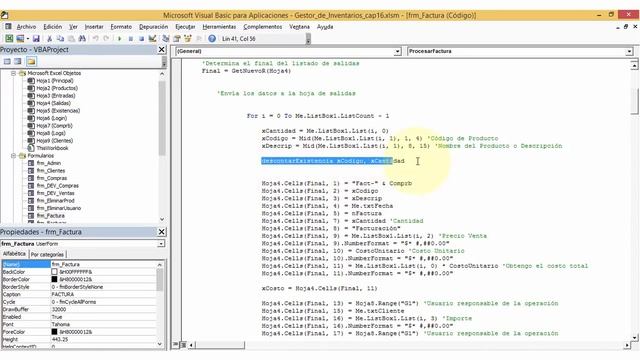Click the Cut scissors toolbar icon
The image size is (640, 360).
49,38
